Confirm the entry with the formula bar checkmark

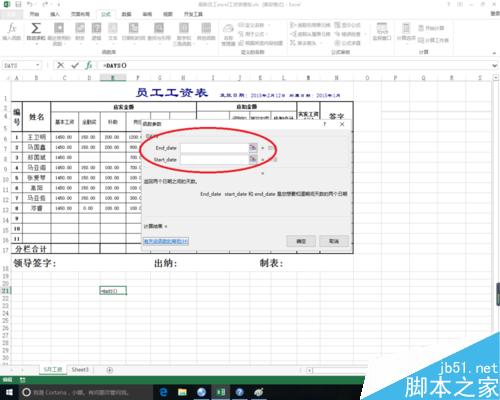click(x=75, y=65)
